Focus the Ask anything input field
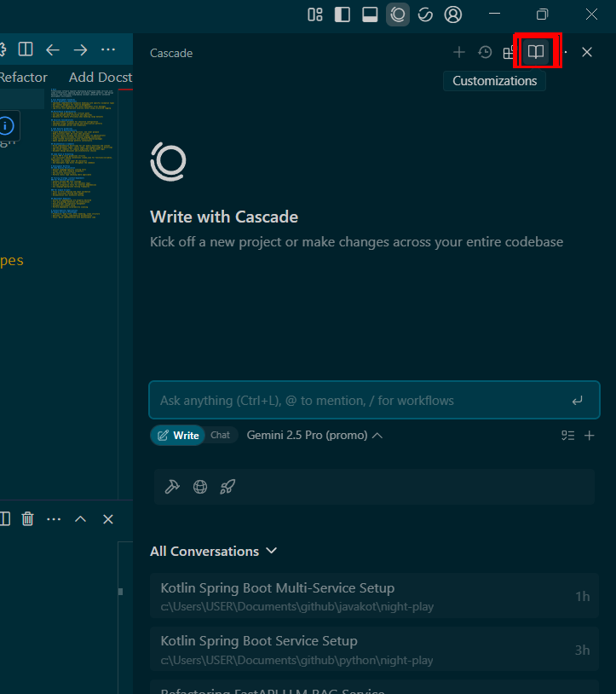This screenshot has width=616, height=694. pyautogui.click(x=374, y=400)
